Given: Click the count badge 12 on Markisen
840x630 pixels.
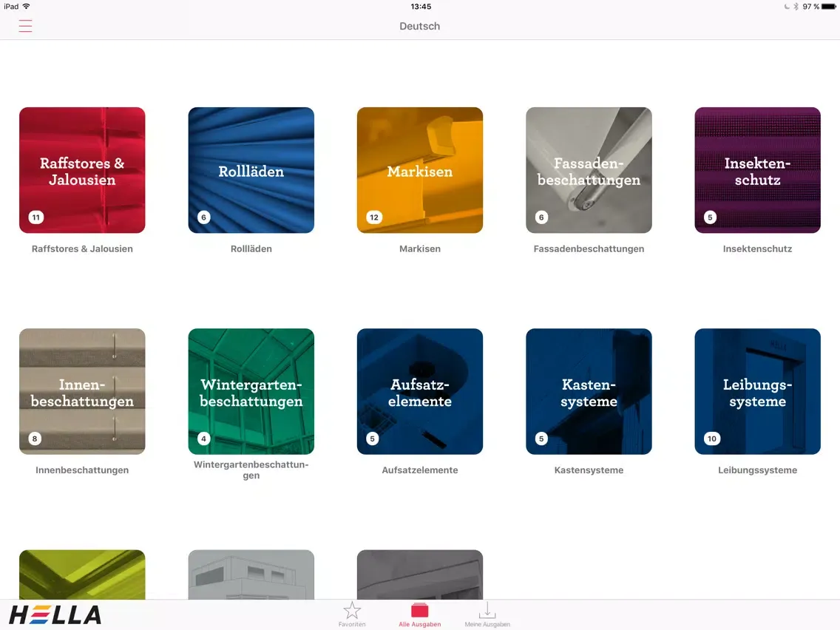Looking at the screenshot, I should pos(374,217).
